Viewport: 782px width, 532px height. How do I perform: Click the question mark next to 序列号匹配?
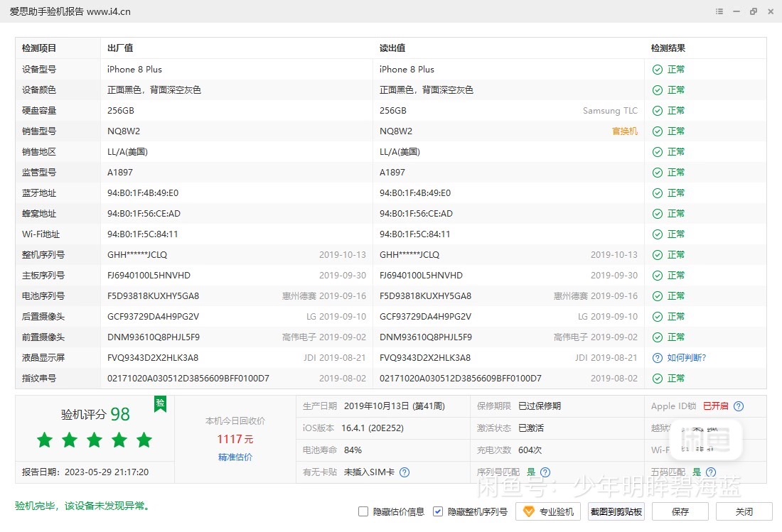pyautogui.click(x=545, y=472)
